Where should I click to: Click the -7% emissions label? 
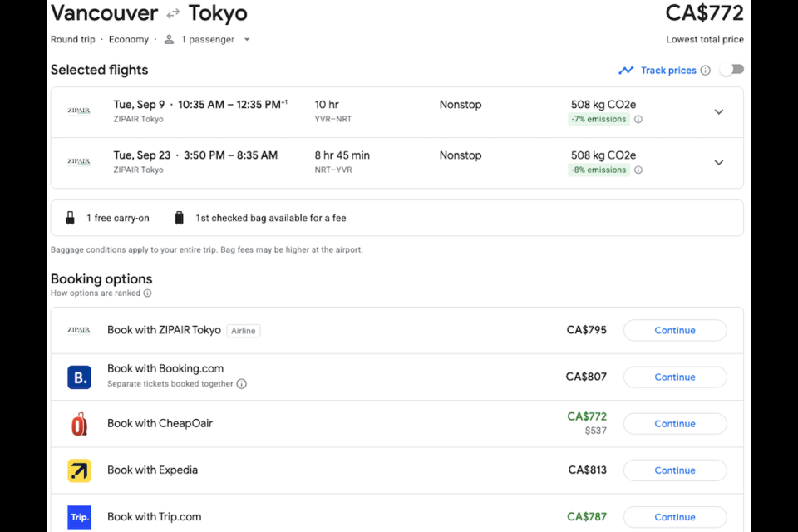coord(598,119)
